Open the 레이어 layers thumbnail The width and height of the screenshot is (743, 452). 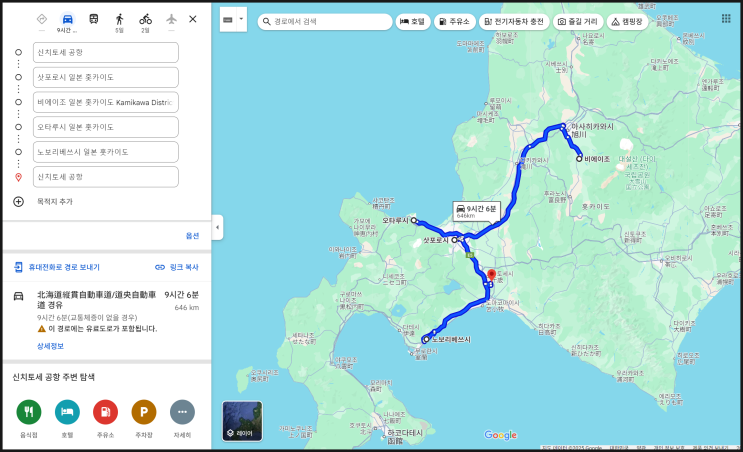(242, 421)
